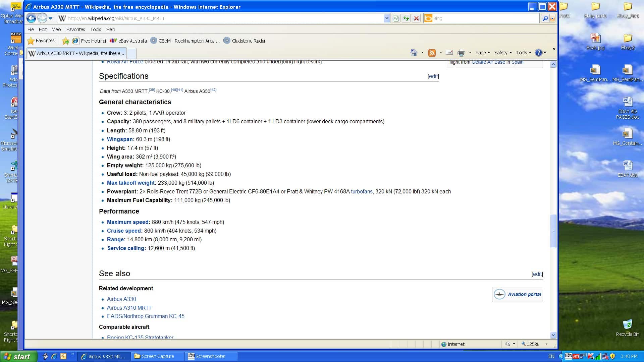This screenshot has width=644, height=362.
Task: Open the Page dropdown menu
Action: click(x=482, y=53)
